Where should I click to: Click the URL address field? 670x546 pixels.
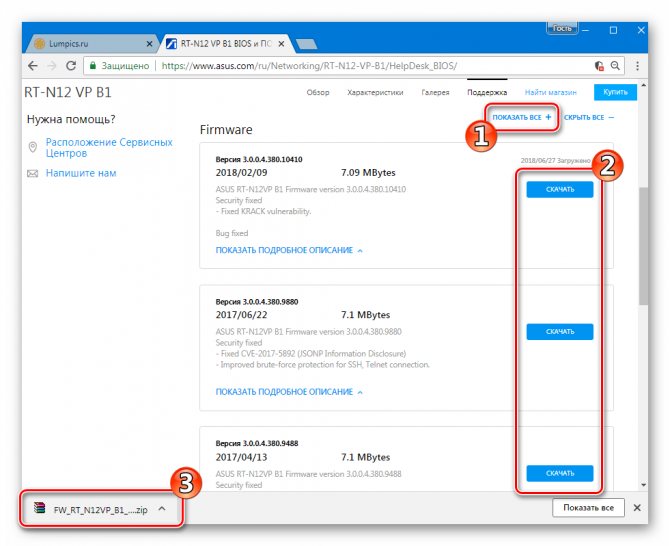[376, 66]
